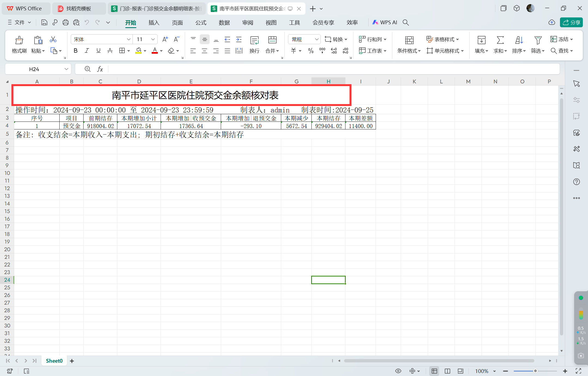The width and height of the screenshot is (588, 376).
Task: Click the AutoSum (求和) sigma icon
Action: pyautogui.click(x=500, y=40)
